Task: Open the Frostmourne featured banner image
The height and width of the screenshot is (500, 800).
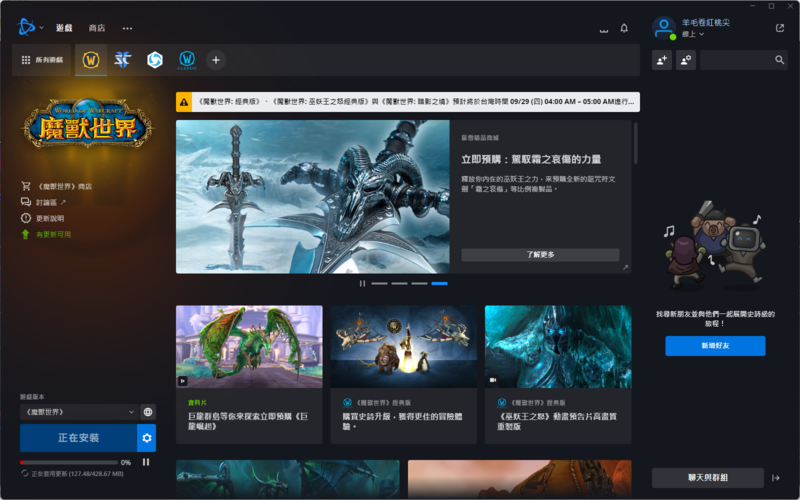Action: coord(313,196)
